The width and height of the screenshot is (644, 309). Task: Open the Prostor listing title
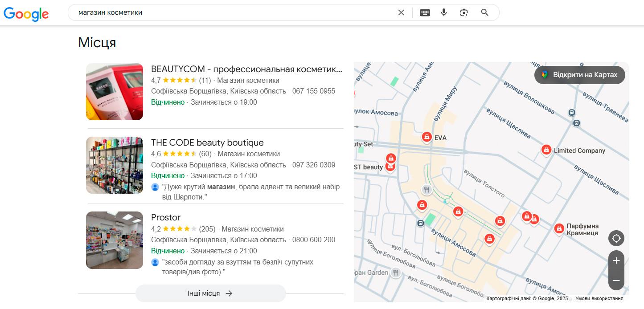click(x=166, y=217)
